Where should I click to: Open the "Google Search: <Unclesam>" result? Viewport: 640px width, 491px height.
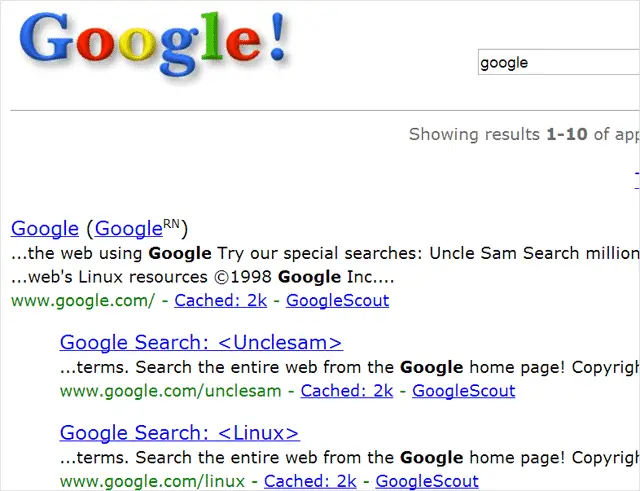coord(201,342)
